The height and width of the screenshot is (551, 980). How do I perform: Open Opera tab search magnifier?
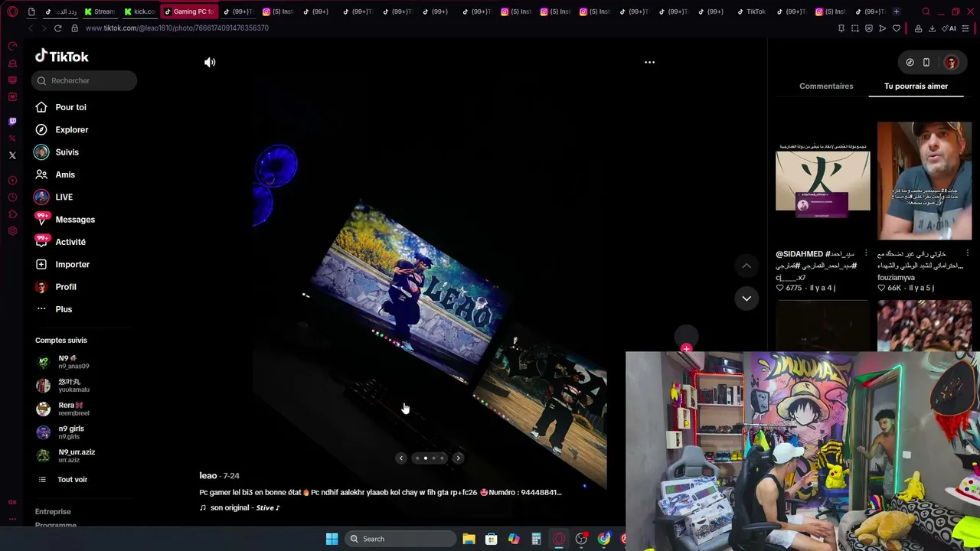click(926, 11)
